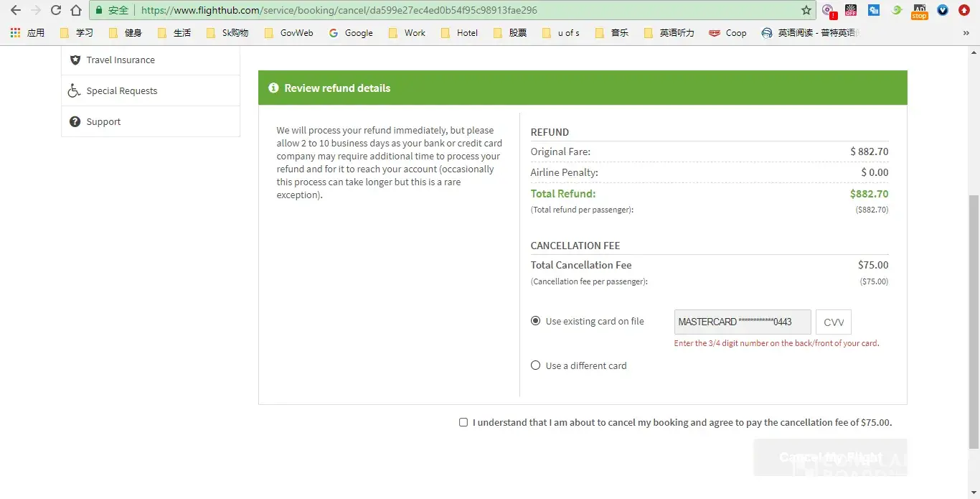Click the Review refund details heading
The height and width of the screenshot is (499, 980).
[x=337, y=88]
